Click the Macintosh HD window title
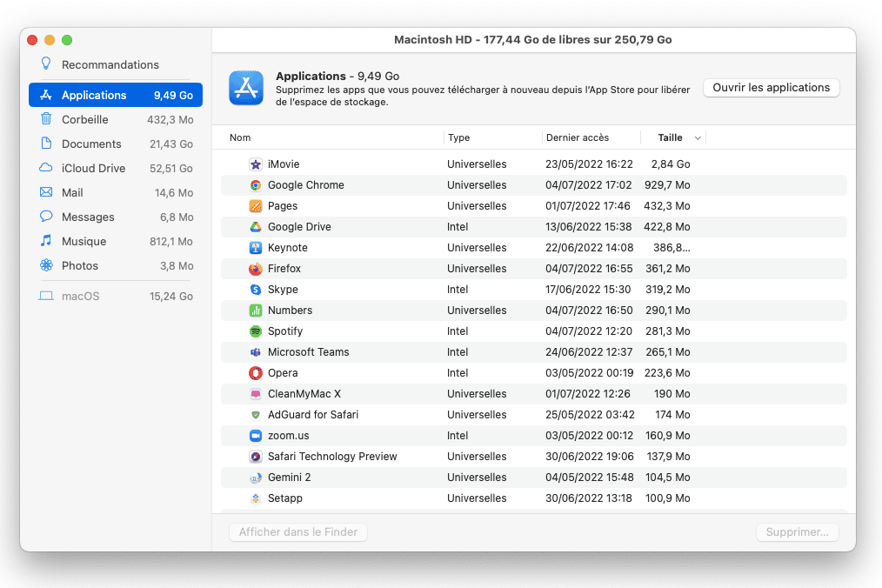The image size is (882, 588). pyautogui.click(x=532, y=40)
